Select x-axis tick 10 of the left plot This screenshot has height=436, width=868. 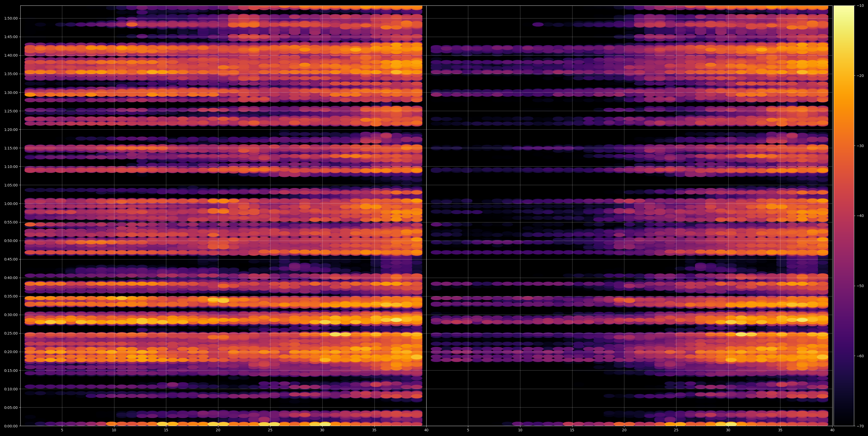tap(114, 430)
